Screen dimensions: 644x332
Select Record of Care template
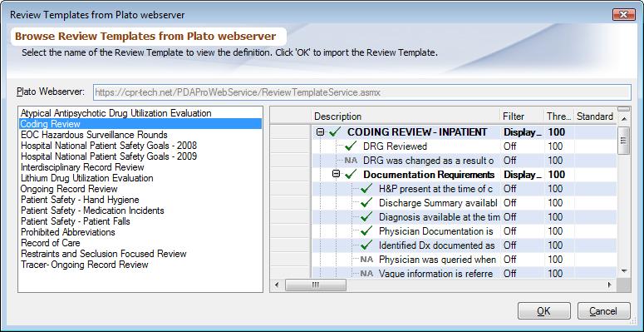coord(51,243)
